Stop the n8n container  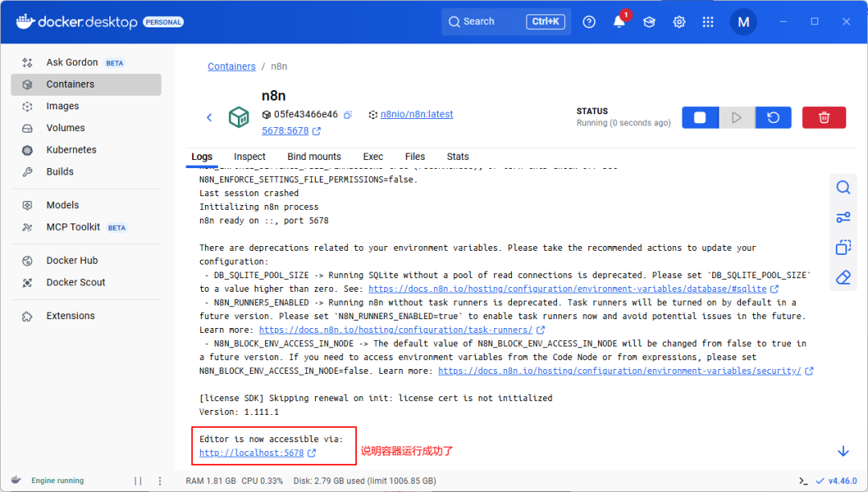tap(700, 117)
